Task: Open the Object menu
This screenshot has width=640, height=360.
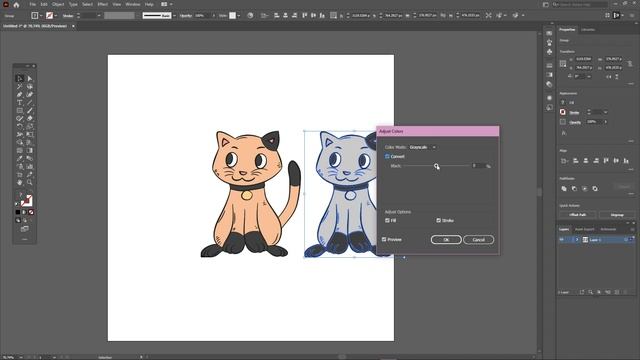Action: pos(58,4)
